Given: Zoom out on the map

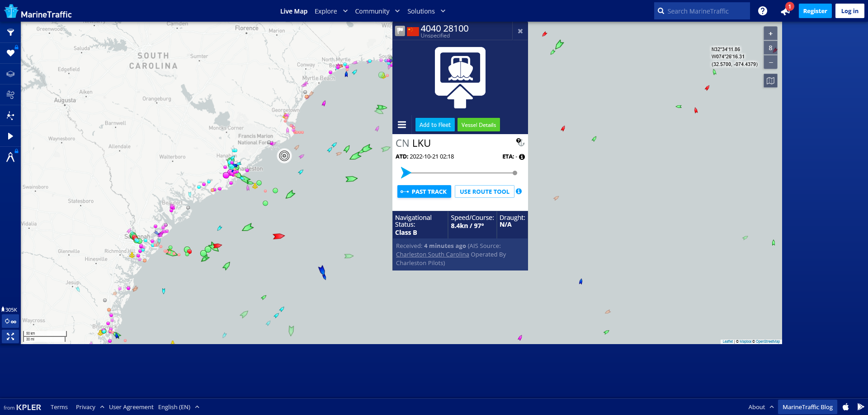Looking at the screenshot, I should coord(770,62).
